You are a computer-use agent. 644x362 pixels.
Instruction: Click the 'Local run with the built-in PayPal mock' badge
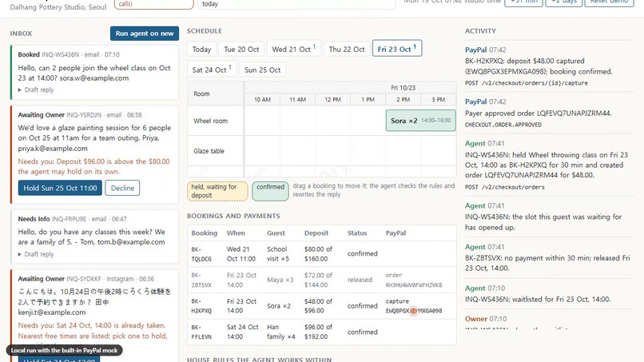coord(64,351)
